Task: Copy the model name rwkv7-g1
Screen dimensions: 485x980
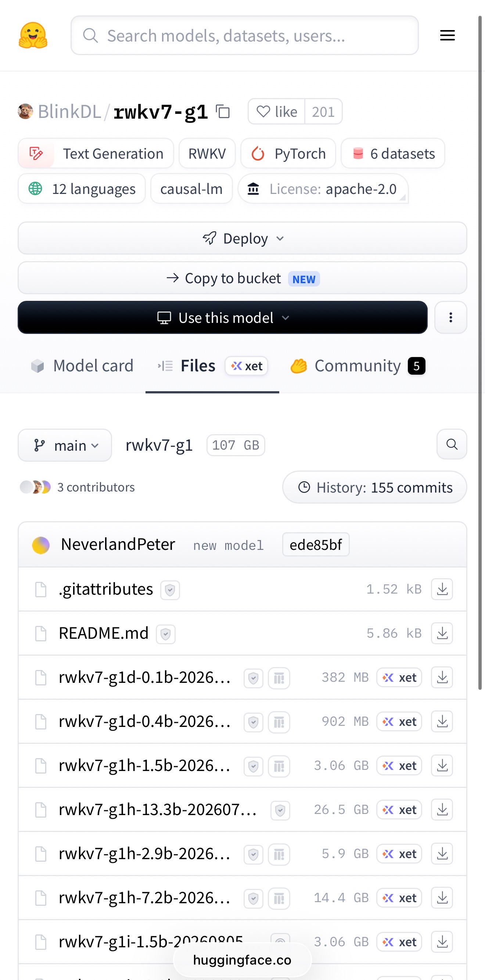Action: point(223,112)
